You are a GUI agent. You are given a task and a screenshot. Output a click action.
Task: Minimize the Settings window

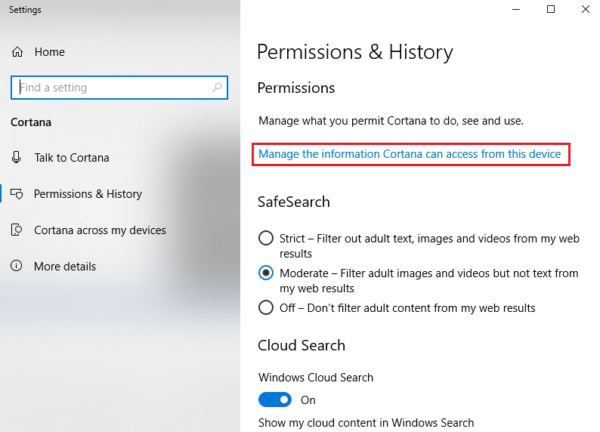(x=516, y=9)
